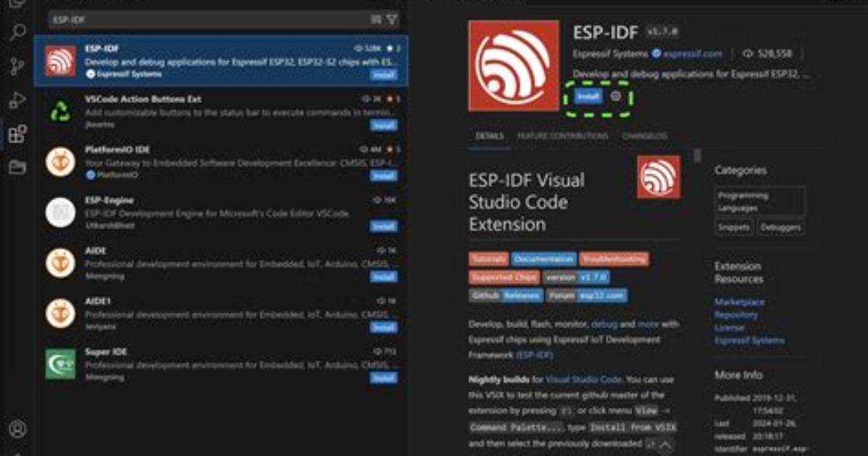This screenshot has width=868, height=456.
Task: Open the espressif.com publisher link
Action: click(x=692, y=54)
